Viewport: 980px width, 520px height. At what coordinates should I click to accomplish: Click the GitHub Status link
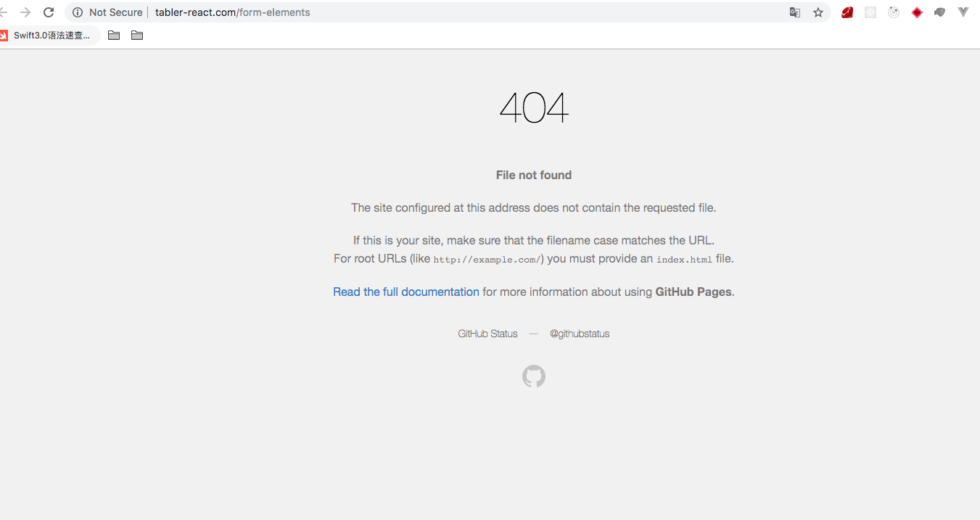[487, 334]
